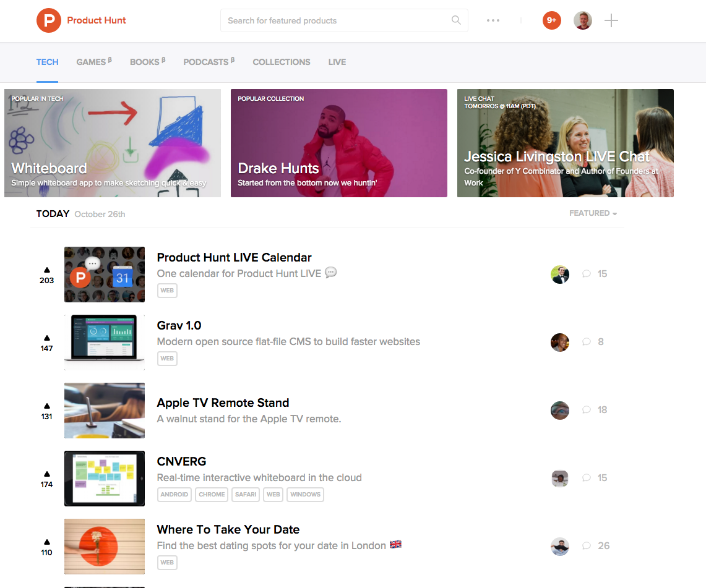
Task: Switch to the COLLECTIONS tab
Action: click(282, 62)
